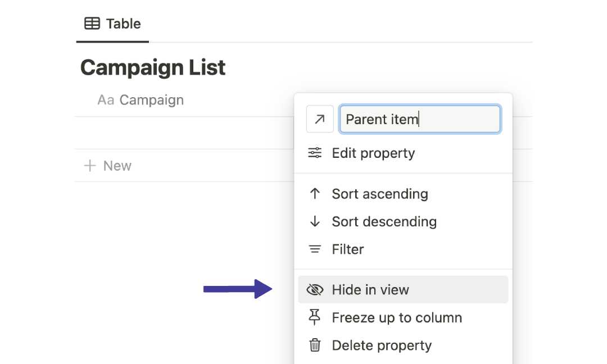607x364 pixels.
Task: Click inside the Parent item name field
Action: tap(419, 119)
